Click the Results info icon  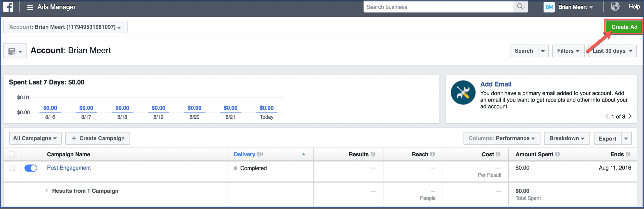pos(373,154)
